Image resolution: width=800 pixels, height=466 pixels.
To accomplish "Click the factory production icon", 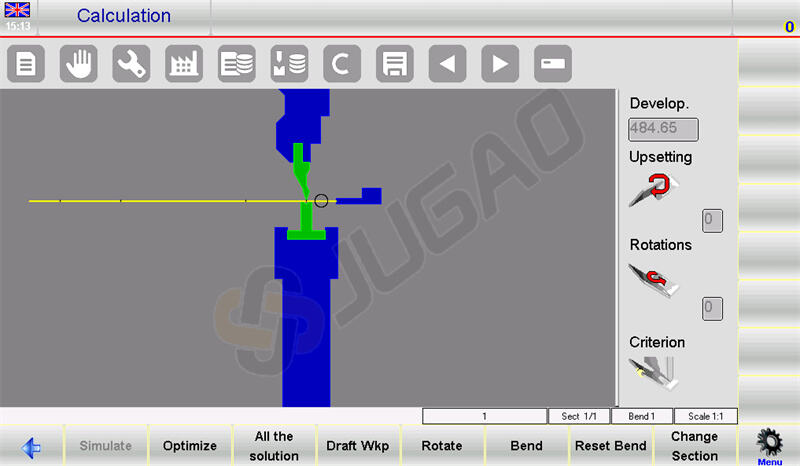I will 184,65.
